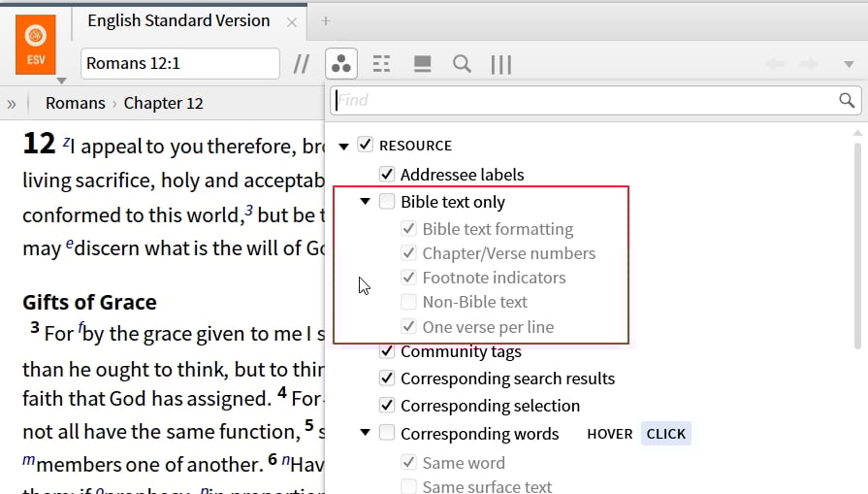Open the dropdown arrow beneath ESV icon
Viewport: 868px width, 494px height.
coord(61,81)
